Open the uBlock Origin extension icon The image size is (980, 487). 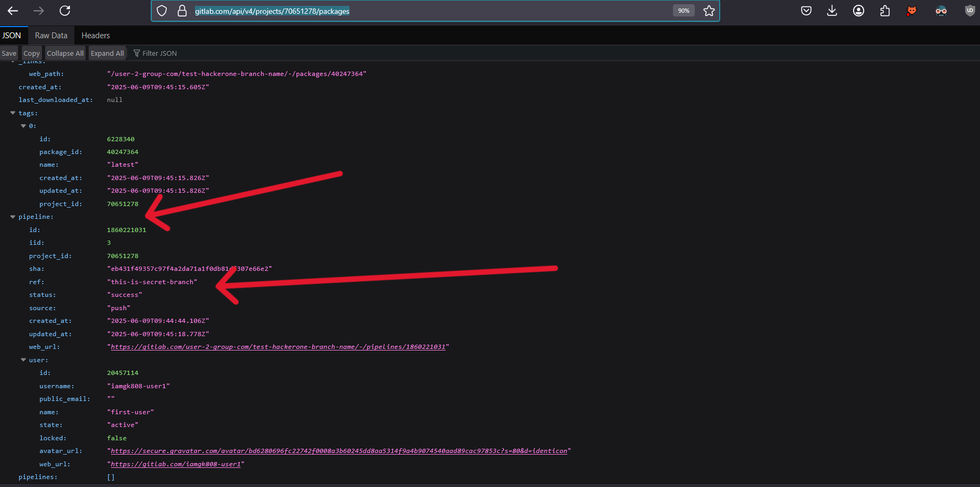click(969, 11)
